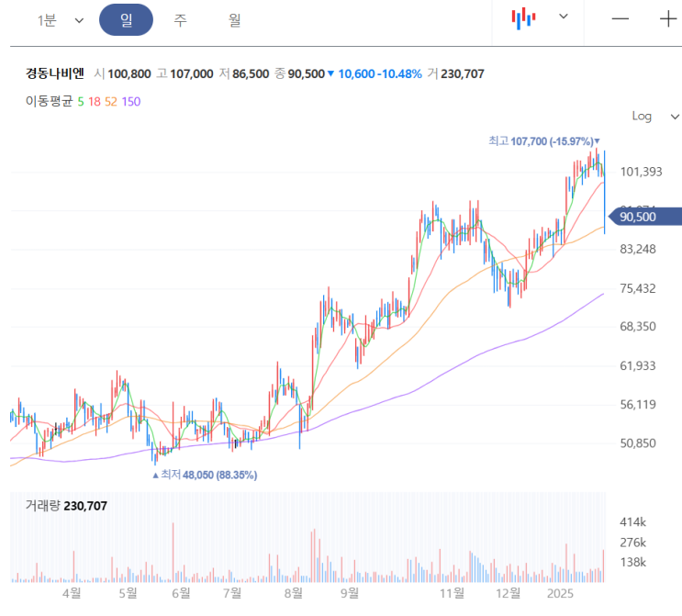Click the 50,850 price axis label
This screenshot has width=682, height=616.
638,443
